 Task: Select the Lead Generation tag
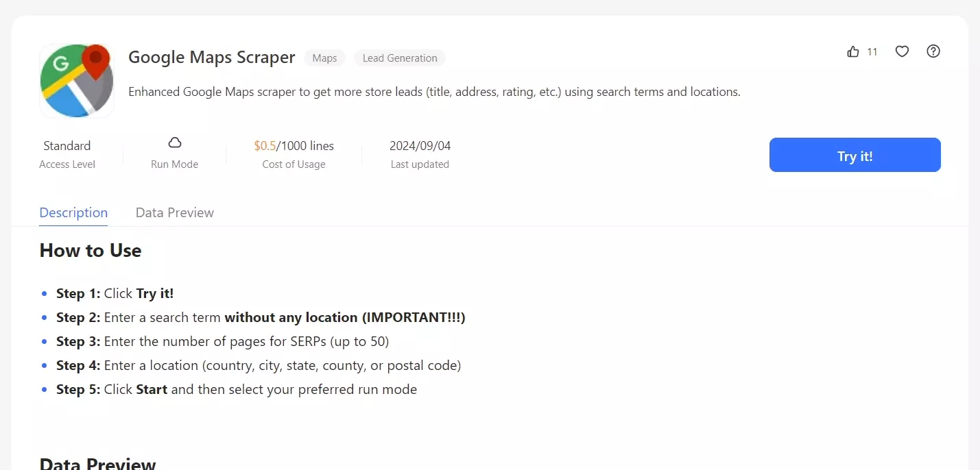click(399, 58)
